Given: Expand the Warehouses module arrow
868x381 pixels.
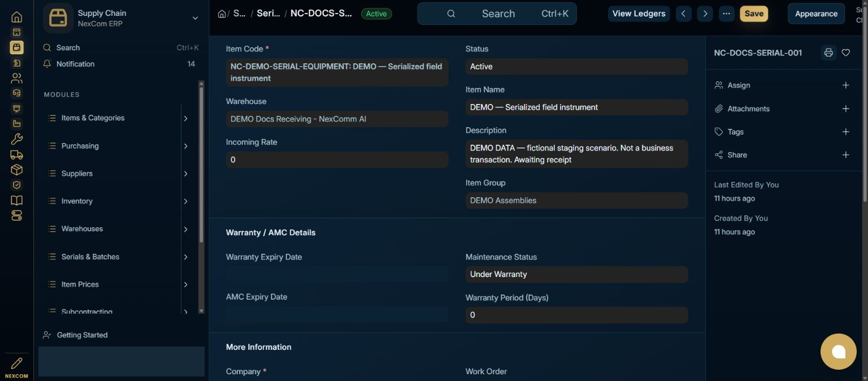Looking at the screenshot, I should pyautogui.click(x=185, y=229).
